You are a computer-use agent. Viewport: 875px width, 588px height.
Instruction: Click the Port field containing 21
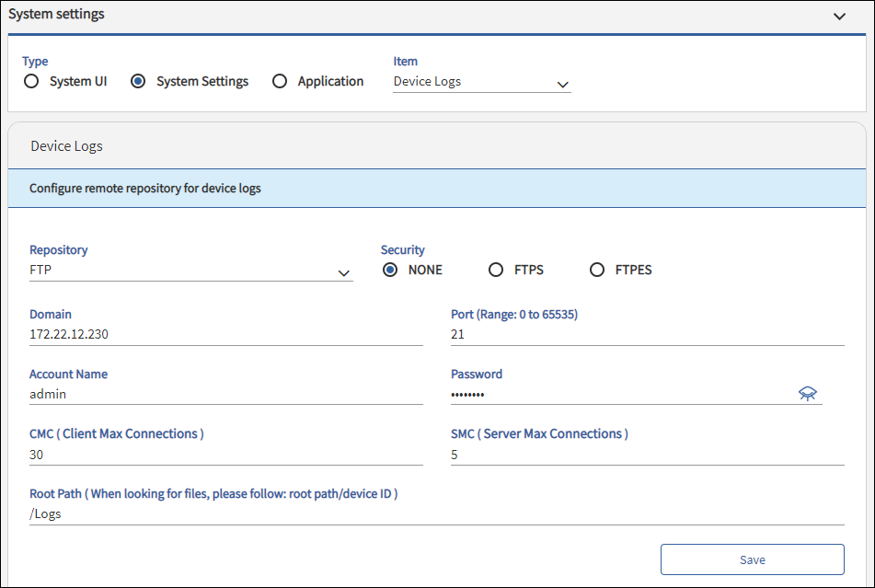(x=647, y=334)
